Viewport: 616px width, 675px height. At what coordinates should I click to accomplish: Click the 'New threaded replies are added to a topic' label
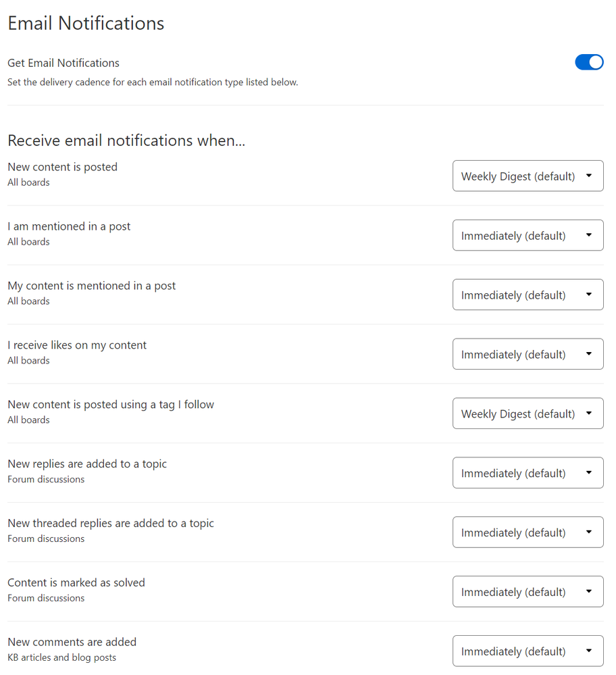111,524
